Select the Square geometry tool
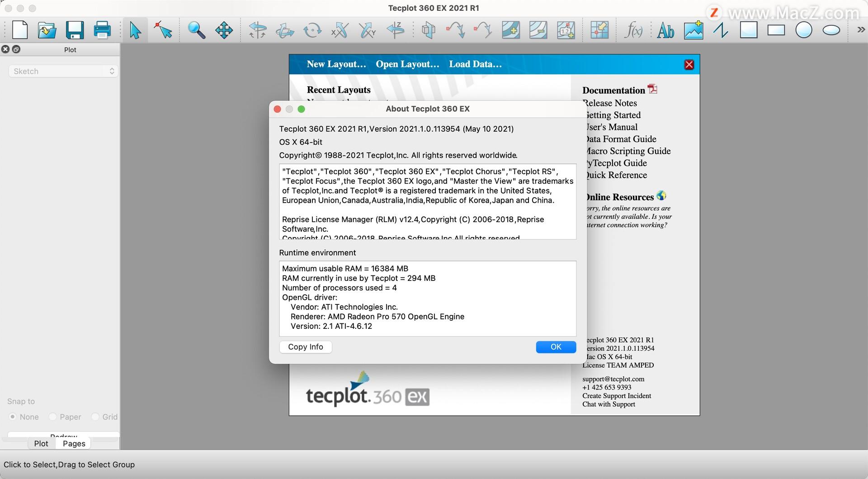Screen dimensions: 868x479 [x=749, y=30]
